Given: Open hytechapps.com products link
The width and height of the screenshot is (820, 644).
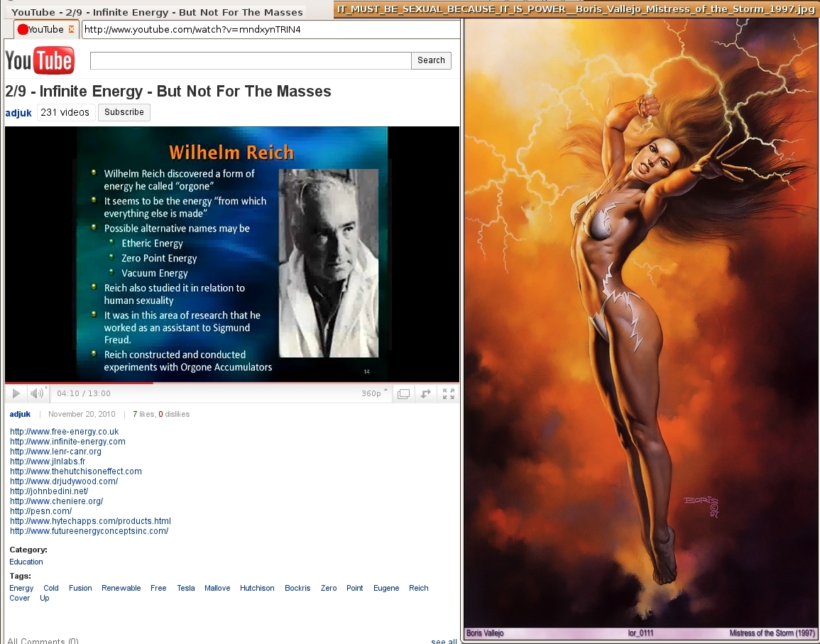Looking at the screenshot, I should click(90, 521).
